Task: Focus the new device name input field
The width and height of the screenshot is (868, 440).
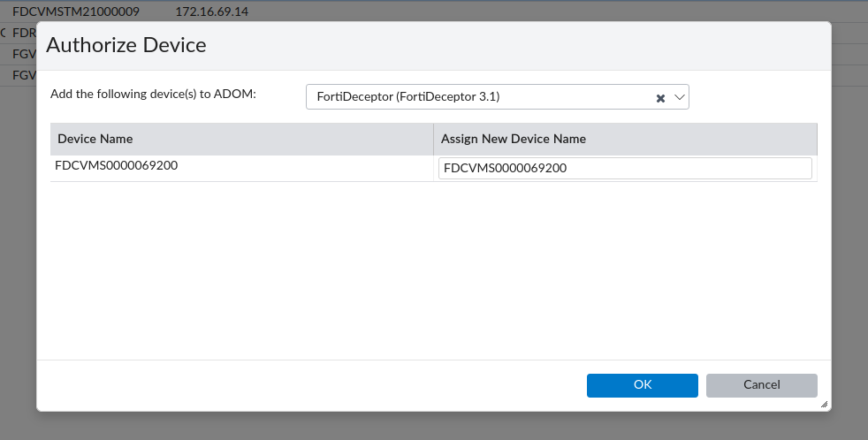Action: [624, 168]
